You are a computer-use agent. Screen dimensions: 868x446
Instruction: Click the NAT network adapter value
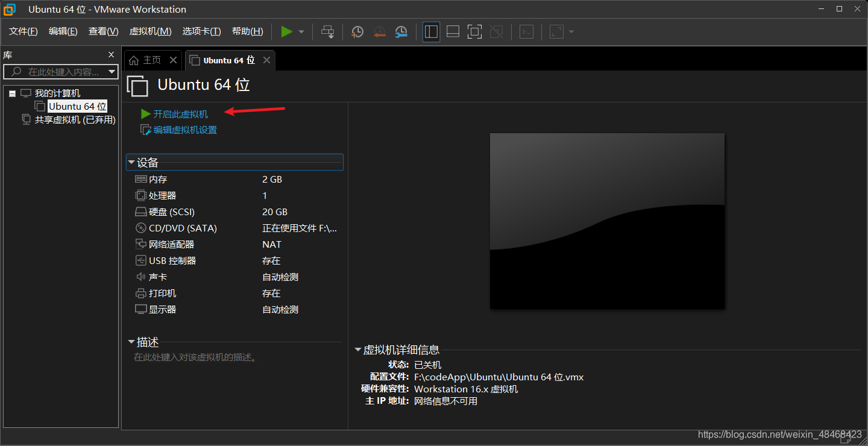coord(272,244)
